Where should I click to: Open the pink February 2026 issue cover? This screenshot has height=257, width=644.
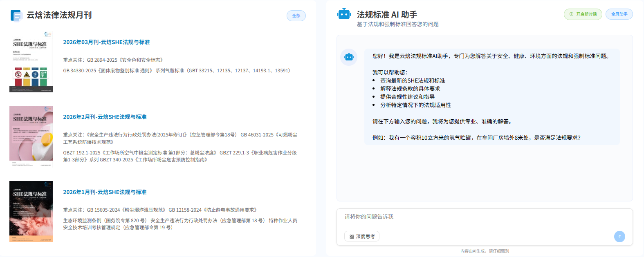[31, 136]
